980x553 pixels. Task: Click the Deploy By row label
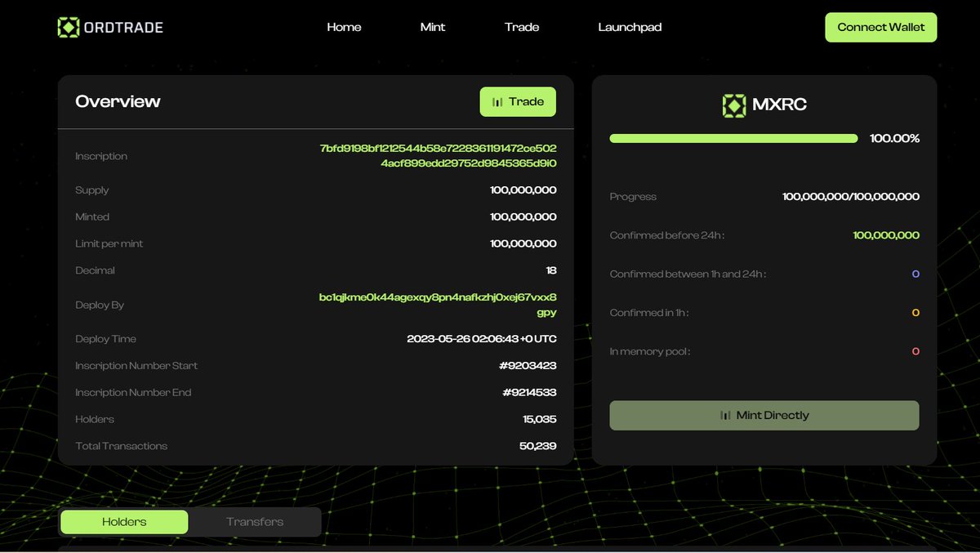100,305
